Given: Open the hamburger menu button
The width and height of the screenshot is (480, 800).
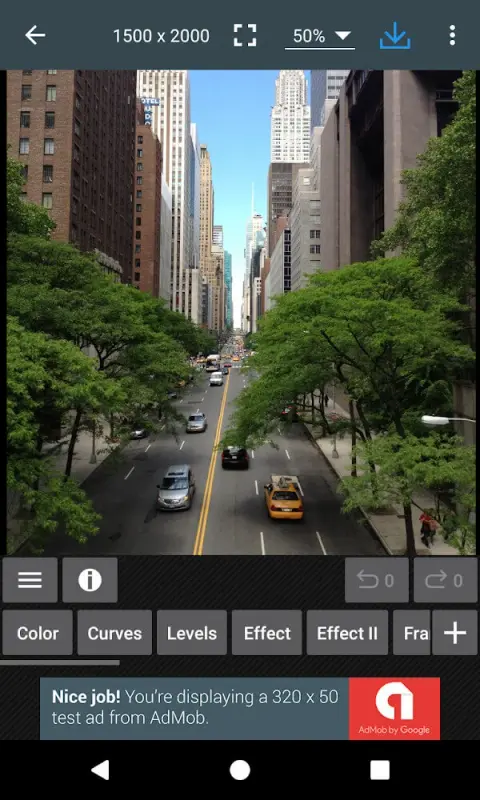Looking at the screenshot, I should tap(30, 580).
